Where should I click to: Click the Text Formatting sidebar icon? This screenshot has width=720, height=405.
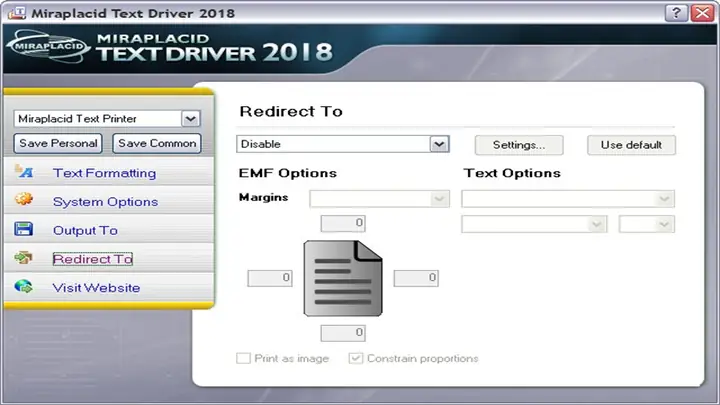click(x=24, y=172)
